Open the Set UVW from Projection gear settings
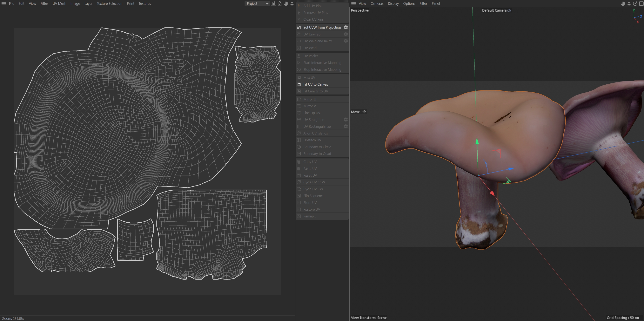This screenshot has height=321, width=644. [346, 27]
